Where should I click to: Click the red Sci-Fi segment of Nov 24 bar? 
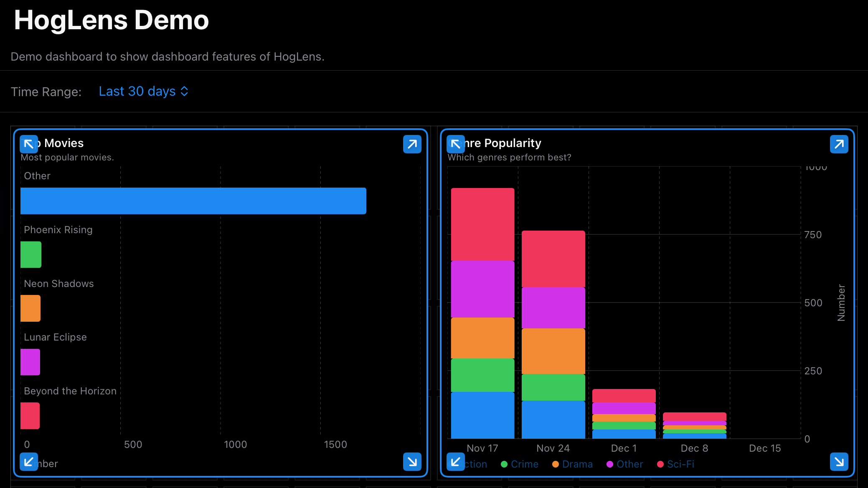click(553, 259)
